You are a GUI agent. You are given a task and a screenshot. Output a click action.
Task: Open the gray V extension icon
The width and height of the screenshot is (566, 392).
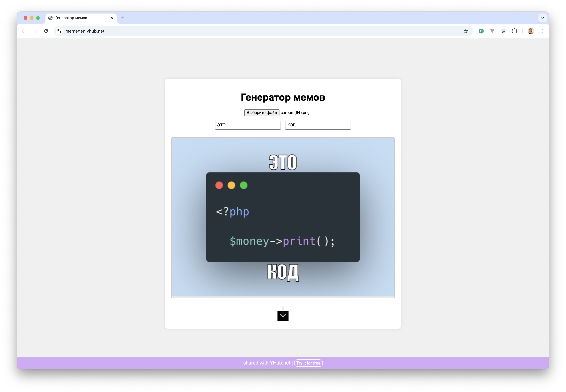coord(492,31)
